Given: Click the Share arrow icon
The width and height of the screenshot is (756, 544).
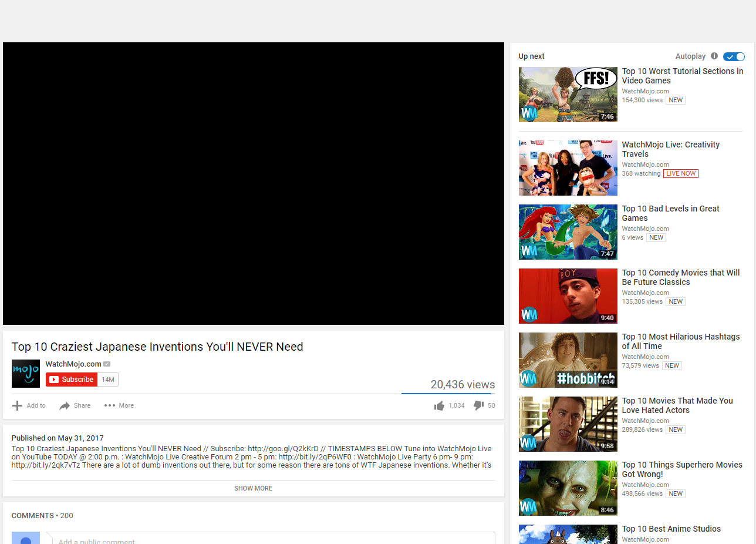Looking at the screenshot, I should 65,405.
